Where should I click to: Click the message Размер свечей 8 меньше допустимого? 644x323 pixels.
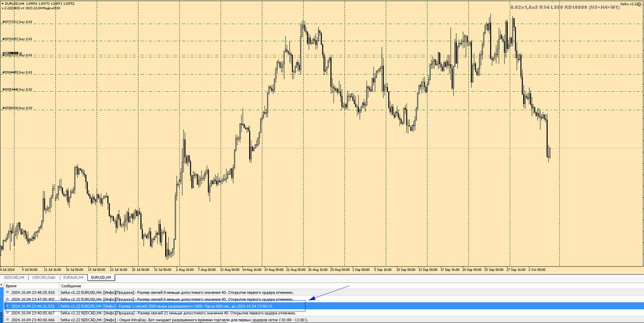[177, 293]
